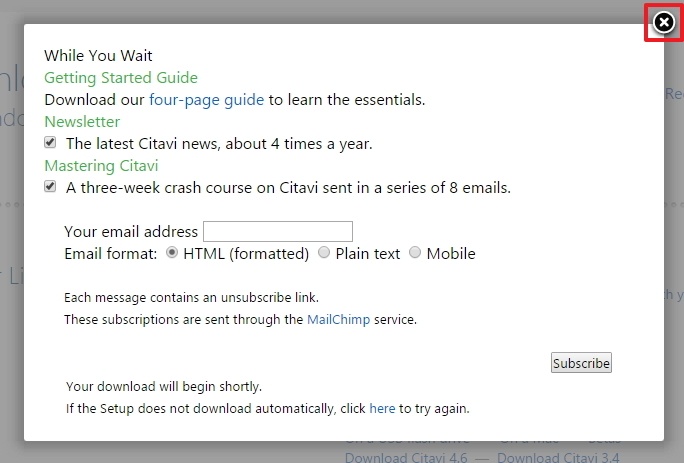This screenshot has height=463, width=684.
Task: Click 'here' to retry the download
Action: click(x=382, y=408)
